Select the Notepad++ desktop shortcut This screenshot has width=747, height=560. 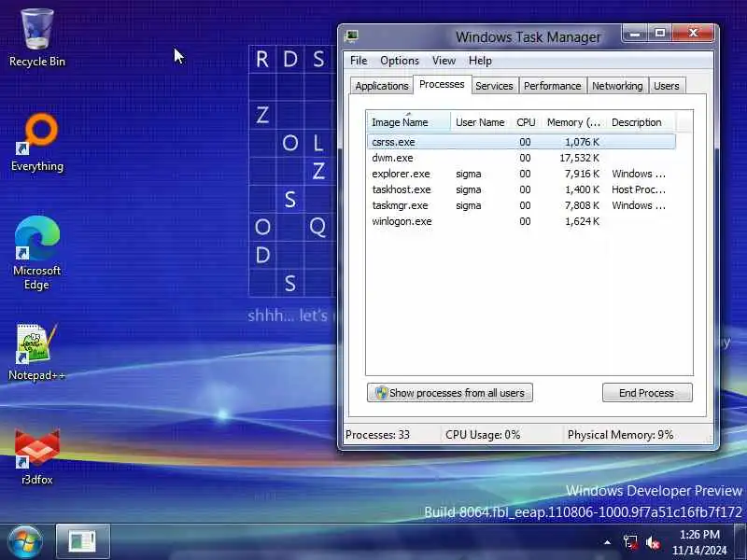click(37, 353)
